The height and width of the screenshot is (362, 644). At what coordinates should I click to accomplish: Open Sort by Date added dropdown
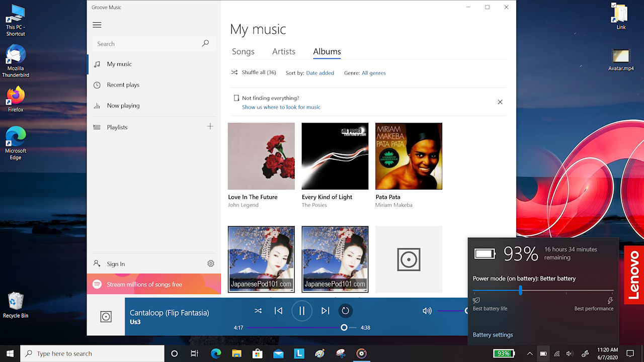click(320, 73)
